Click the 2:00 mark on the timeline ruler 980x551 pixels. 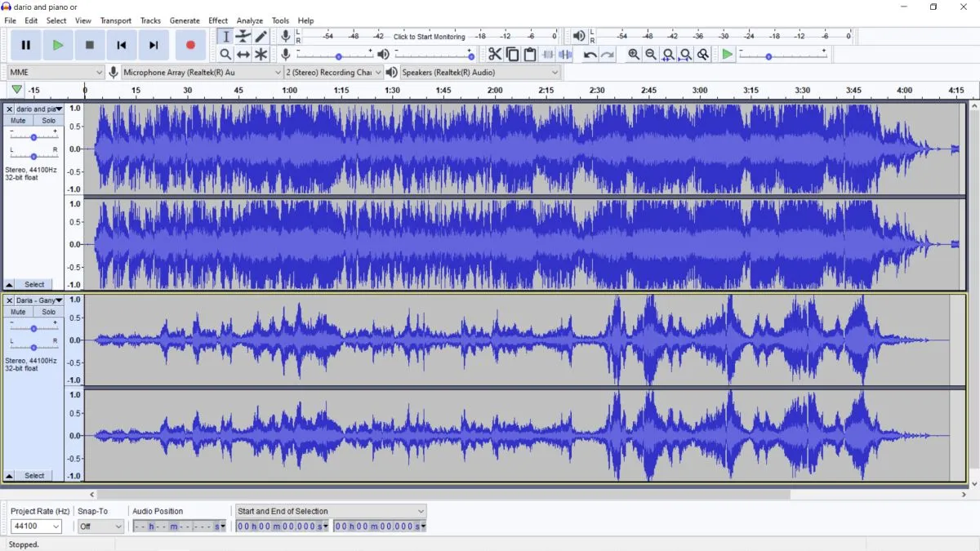click(x=495, y=90)
